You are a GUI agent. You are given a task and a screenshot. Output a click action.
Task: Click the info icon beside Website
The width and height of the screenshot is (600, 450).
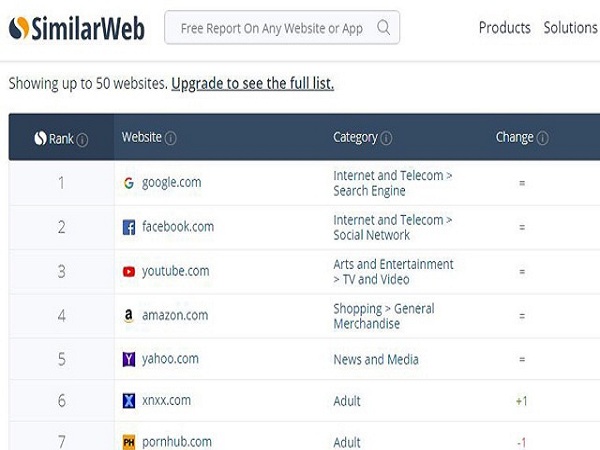pos(171,138)
